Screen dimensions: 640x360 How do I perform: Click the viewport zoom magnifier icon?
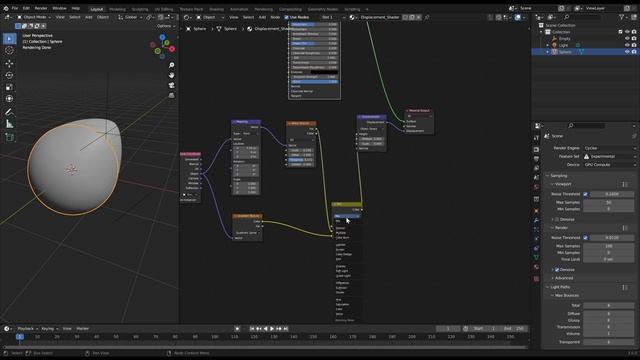[x=171, y=65]
